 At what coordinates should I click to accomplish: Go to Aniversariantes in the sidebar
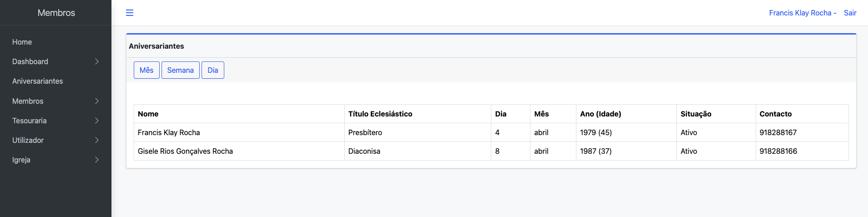pos(37,81)
